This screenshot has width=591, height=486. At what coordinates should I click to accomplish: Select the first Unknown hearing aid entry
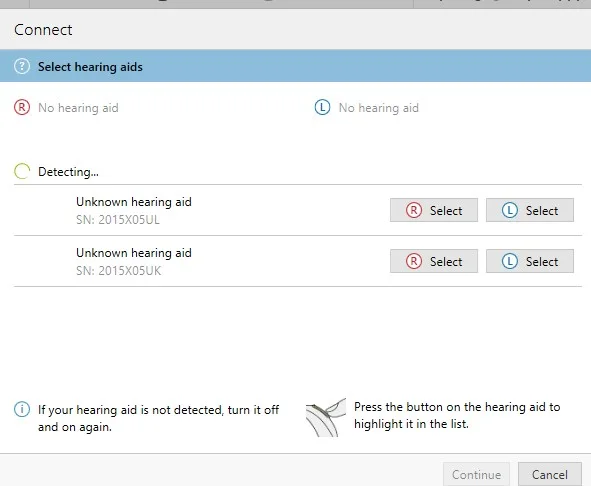(x=298, y=210)
